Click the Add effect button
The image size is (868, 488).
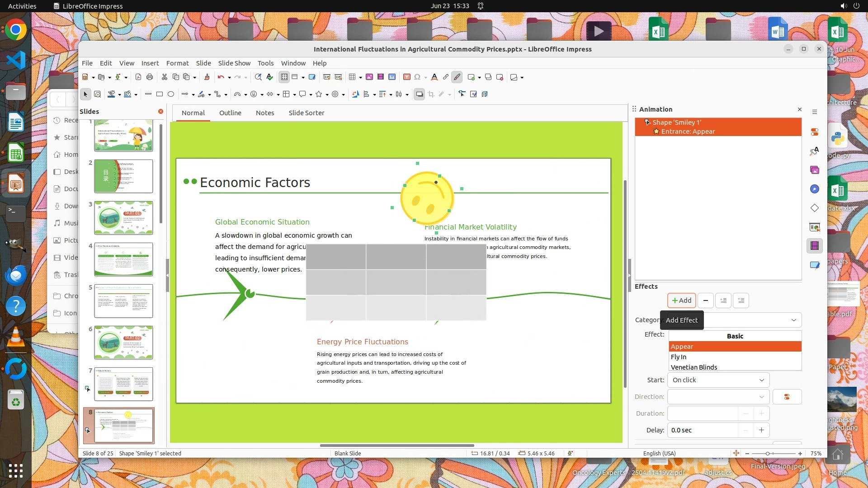click(x=681, y=300)
